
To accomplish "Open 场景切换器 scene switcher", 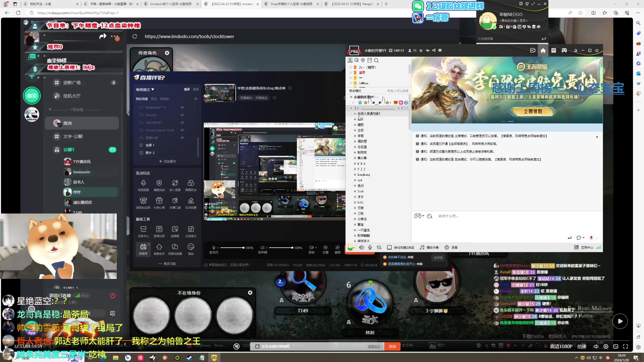I will coord(175,249).
